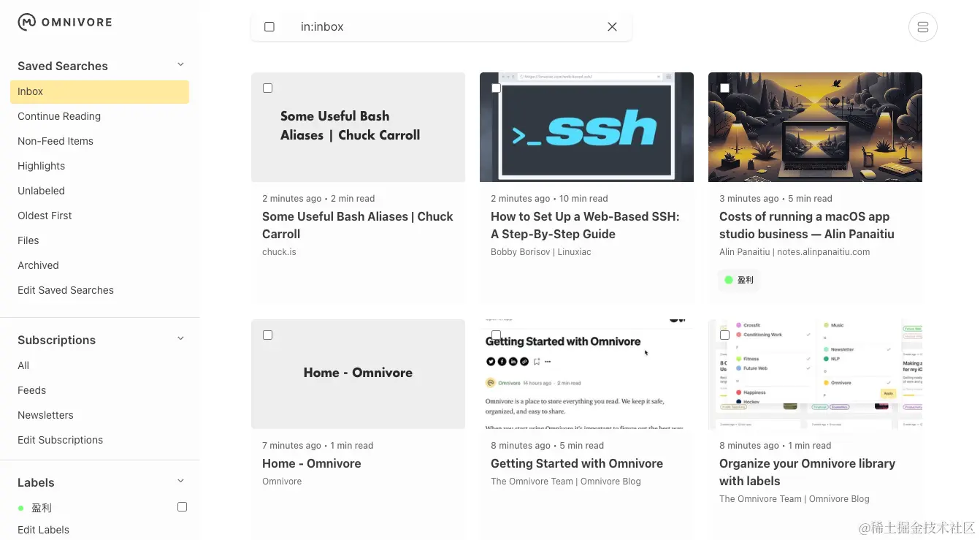The width and height of the screenshot is (980, 540).
Task: Open title Getting Started with Omnivore
Action: coord(577,463)
